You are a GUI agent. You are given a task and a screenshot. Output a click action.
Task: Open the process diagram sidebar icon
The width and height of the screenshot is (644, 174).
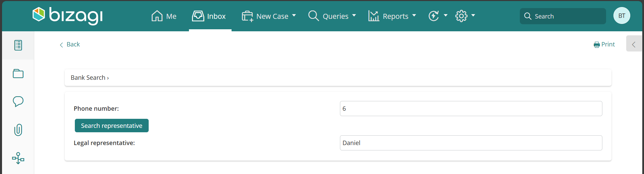[x=18, y=158]
